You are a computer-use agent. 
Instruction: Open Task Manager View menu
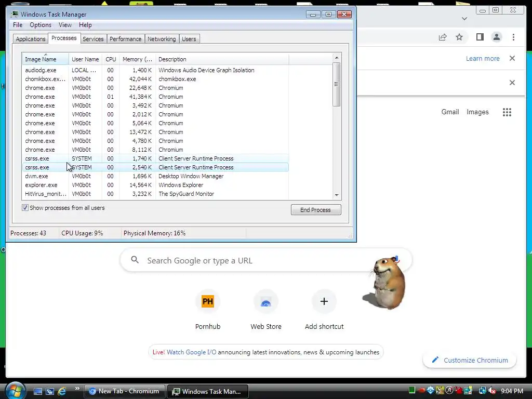[65, 25]
